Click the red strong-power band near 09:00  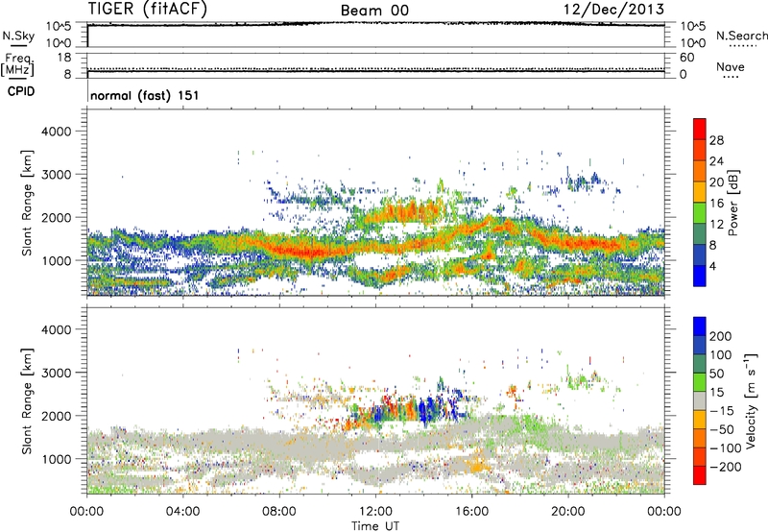[x=306, y=252]
